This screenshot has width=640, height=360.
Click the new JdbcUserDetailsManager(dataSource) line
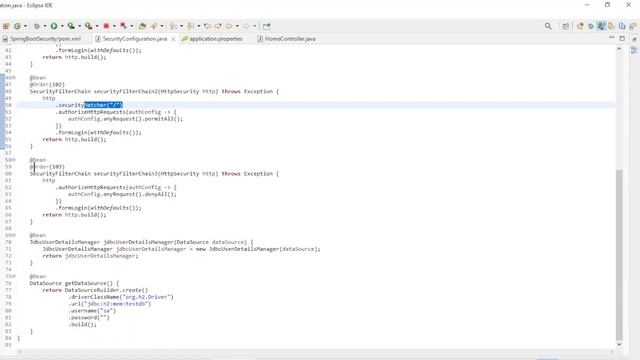181,249
